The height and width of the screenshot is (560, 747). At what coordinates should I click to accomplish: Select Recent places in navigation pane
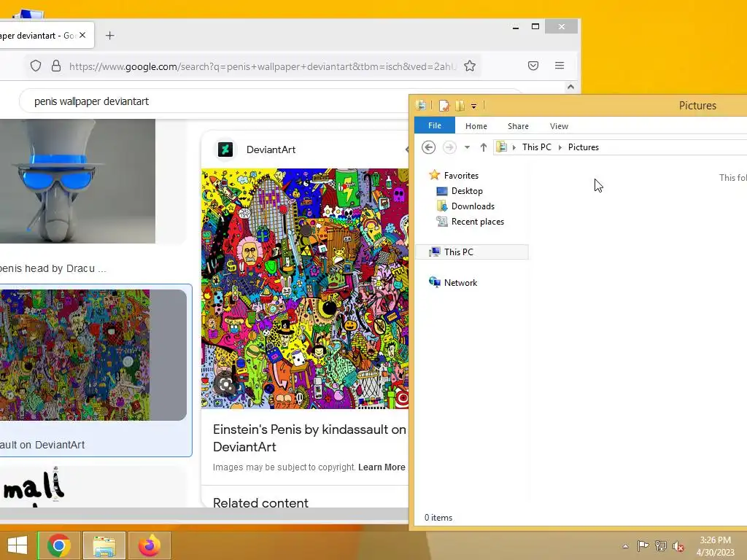coord(477,222)
